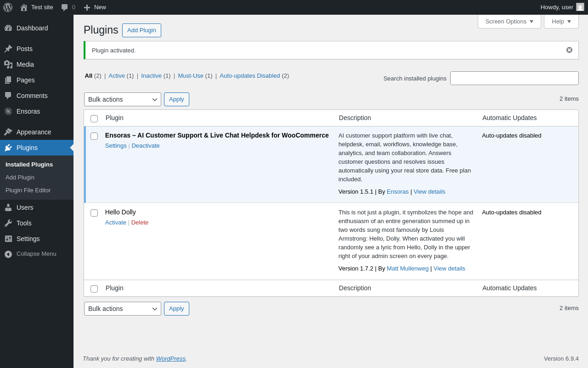Click the Add Plugin button near title
This screenshot has width=588, height=368.
click(x=141, y=30)
